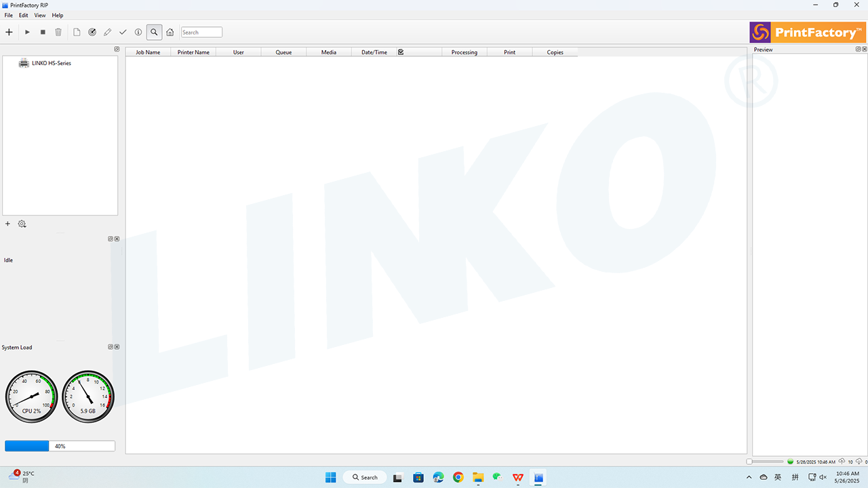Open Windows Start menu in the taskbar
The width and height of the screenshot is (868, 488).
[330, 477]
